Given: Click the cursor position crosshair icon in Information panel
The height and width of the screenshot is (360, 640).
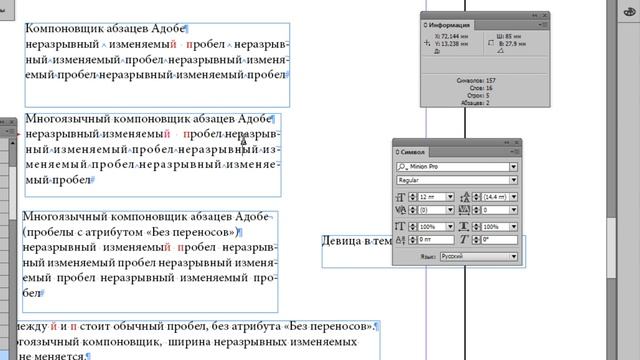Looking at the screenshot, I should point(427,43).
